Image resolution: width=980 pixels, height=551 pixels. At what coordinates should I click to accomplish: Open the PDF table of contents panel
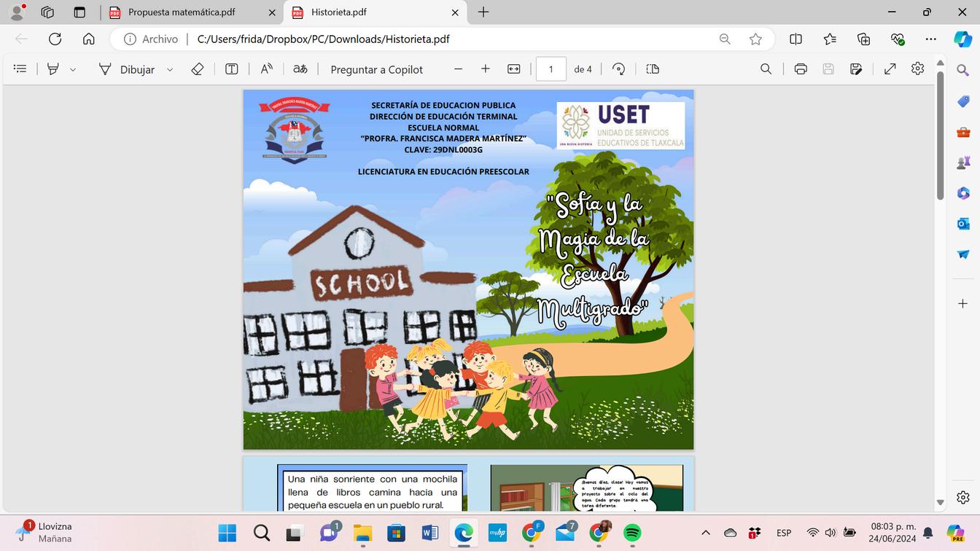[x=20, y=69]
